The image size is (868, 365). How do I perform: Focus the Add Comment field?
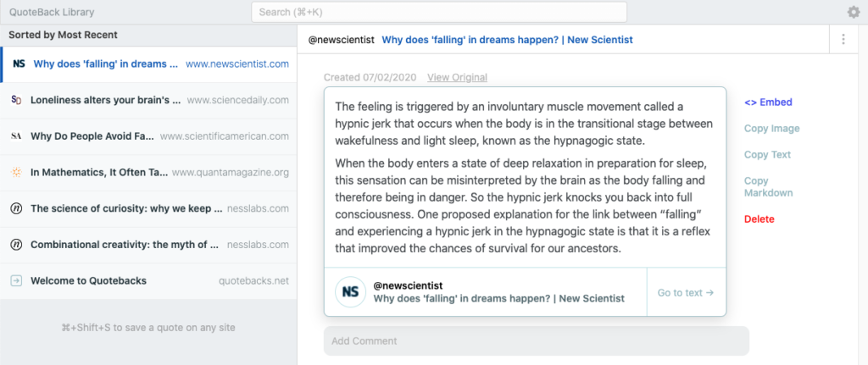tap(537, 340)
